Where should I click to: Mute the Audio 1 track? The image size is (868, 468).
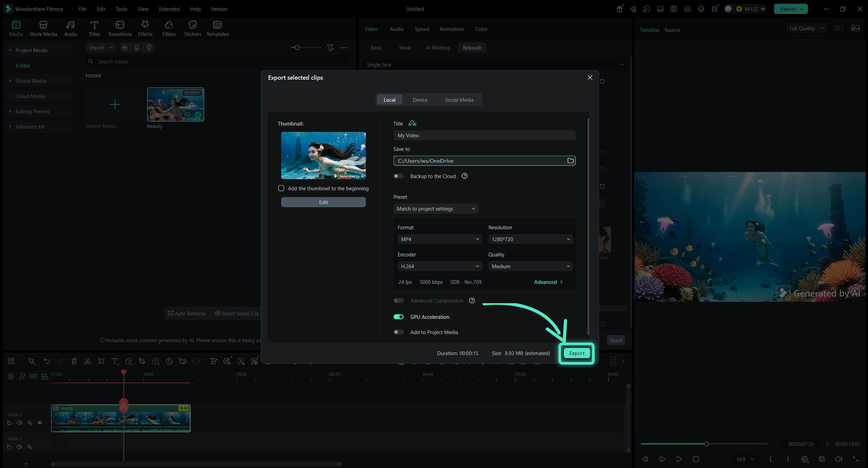click(19, 447)
